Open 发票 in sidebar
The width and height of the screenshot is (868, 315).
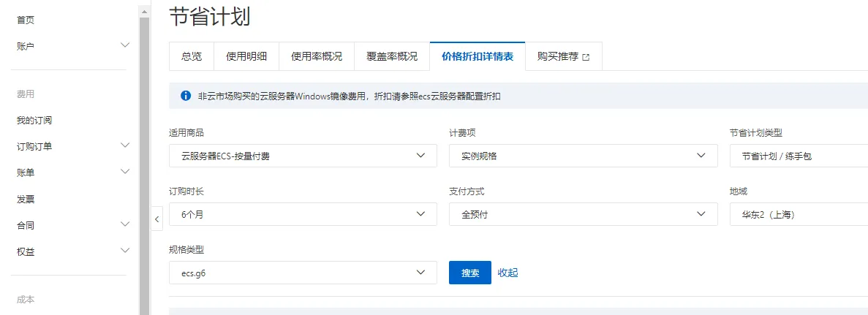[26, 199]
